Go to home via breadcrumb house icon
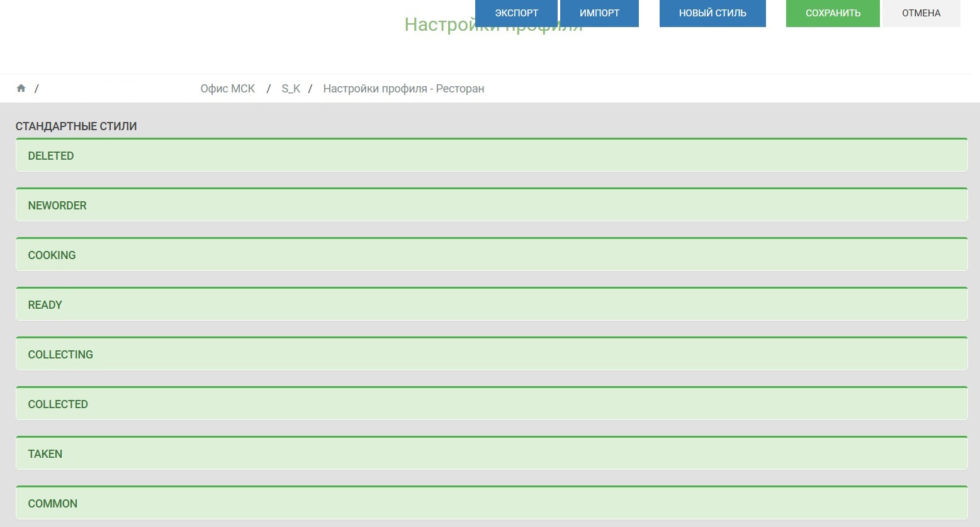This screenshot has width=980, height=527. pyautogui.click(x=21, y=89)
